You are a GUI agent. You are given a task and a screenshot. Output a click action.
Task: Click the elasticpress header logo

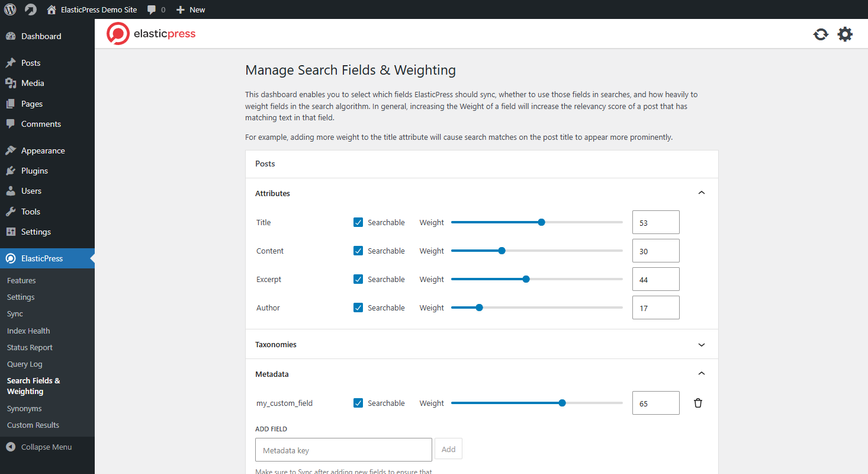coord(151,34)
